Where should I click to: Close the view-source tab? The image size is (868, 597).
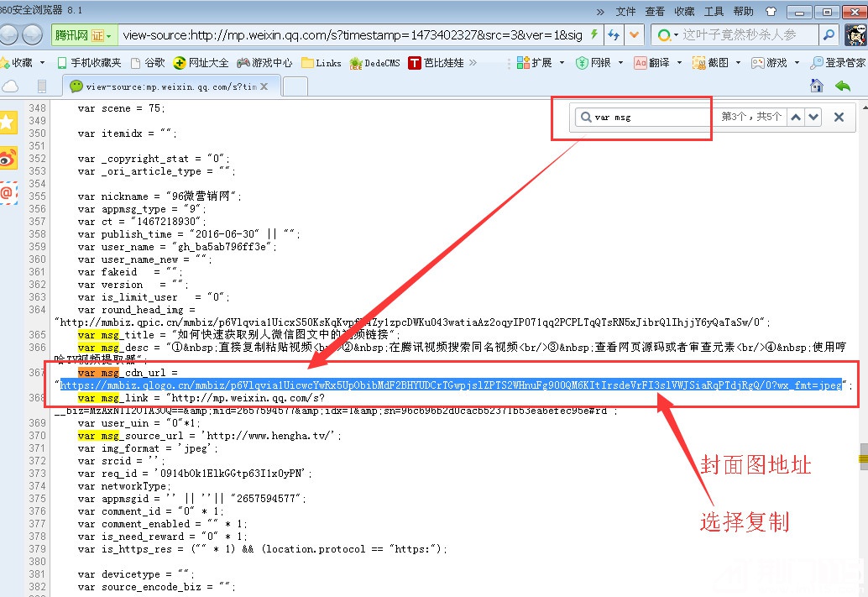click(x=264, y=86)
